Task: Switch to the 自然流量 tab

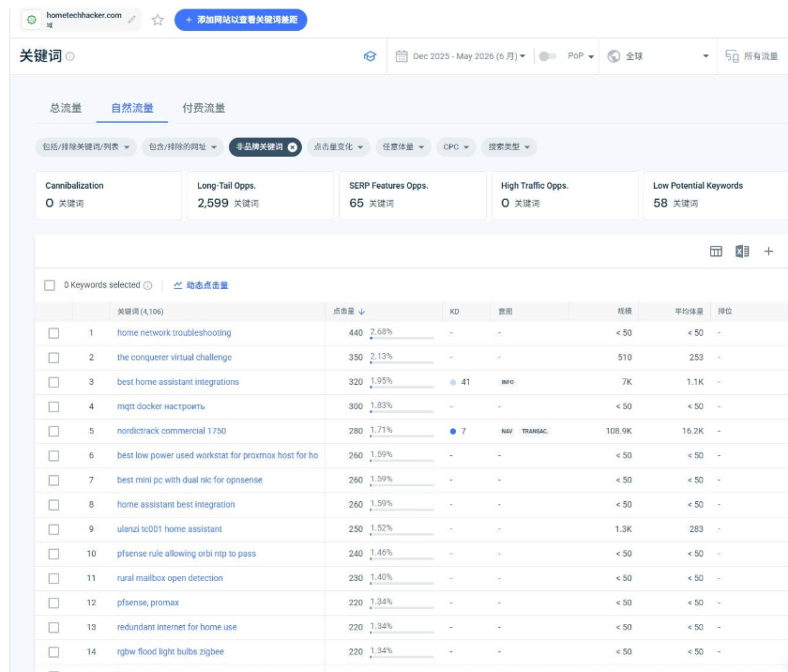Action: [132, 108]
